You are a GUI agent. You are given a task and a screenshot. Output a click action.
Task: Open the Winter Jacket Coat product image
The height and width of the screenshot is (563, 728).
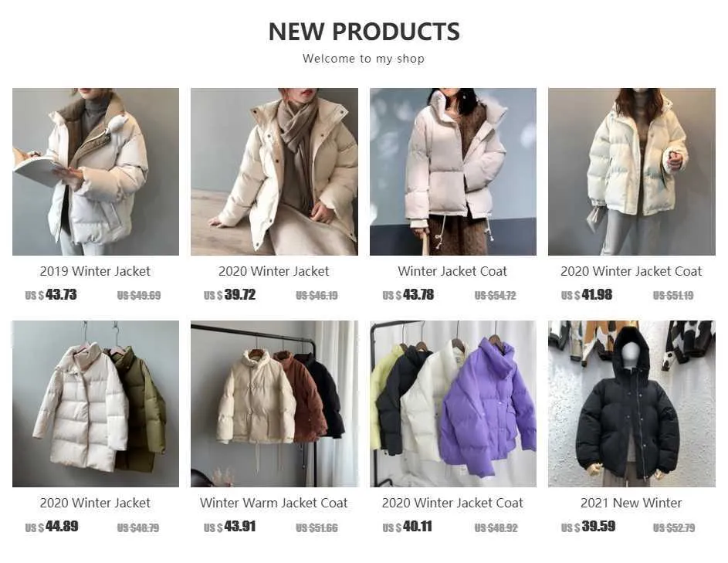click(453, 171)
